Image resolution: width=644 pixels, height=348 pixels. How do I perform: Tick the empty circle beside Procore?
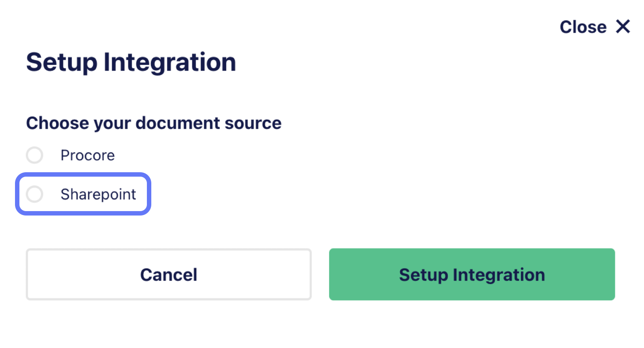(34, 155)
